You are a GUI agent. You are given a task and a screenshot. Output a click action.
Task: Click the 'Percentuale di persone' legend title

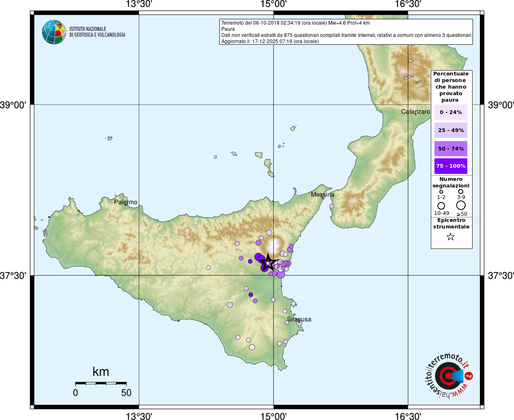tap(451, 87)
